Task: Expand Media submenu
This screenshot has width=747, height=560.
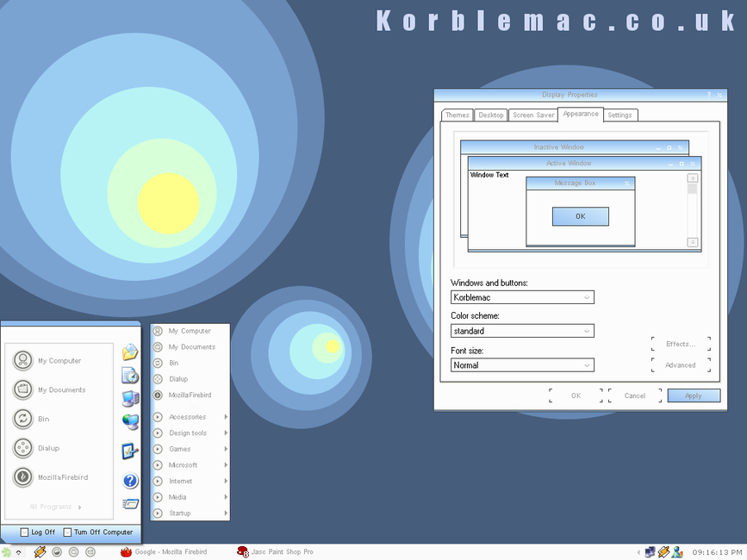Action: click(190, 496)
